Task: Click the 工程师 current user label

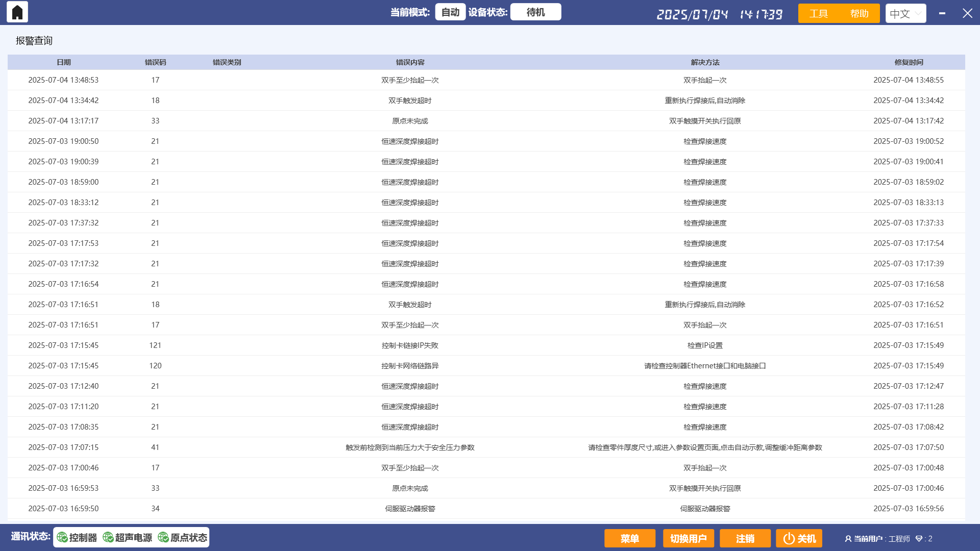Action: [x=899, y=539]
